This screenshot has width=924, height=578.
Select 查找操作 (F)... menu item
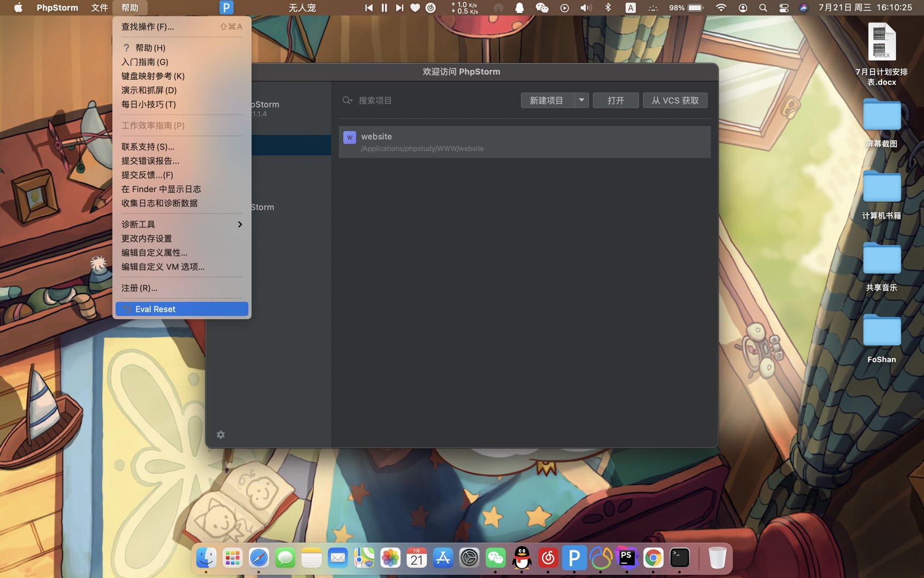[182, 26]
